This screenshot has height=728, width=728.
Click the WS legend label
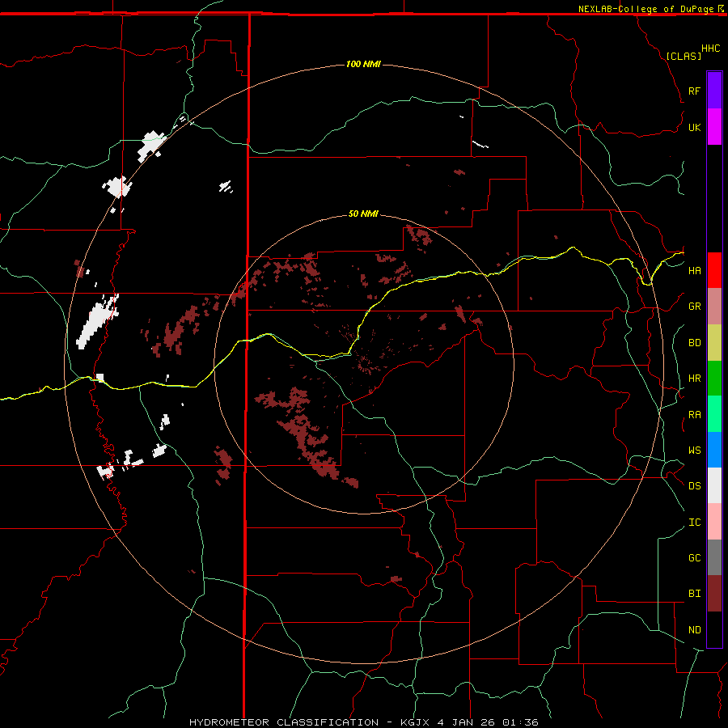695,450
